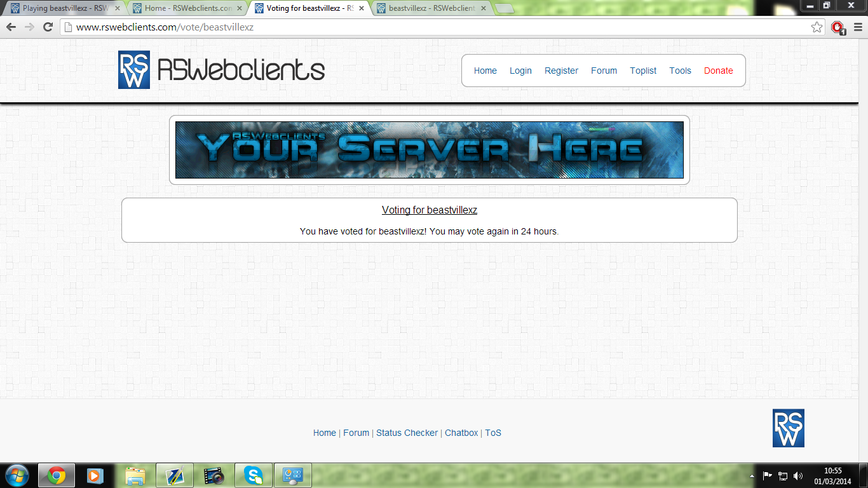Open the Chatbox footer link
Image resolution: width=868 pixels, height=488 pixels.
pos(461,433)
